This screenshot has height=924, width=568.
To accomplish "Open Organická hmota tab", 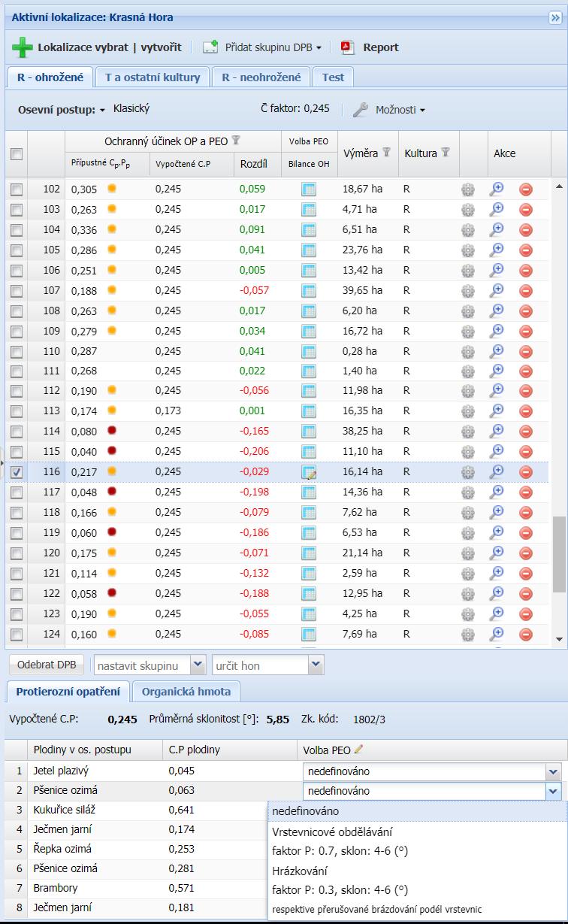I will [x=186, y=692].
